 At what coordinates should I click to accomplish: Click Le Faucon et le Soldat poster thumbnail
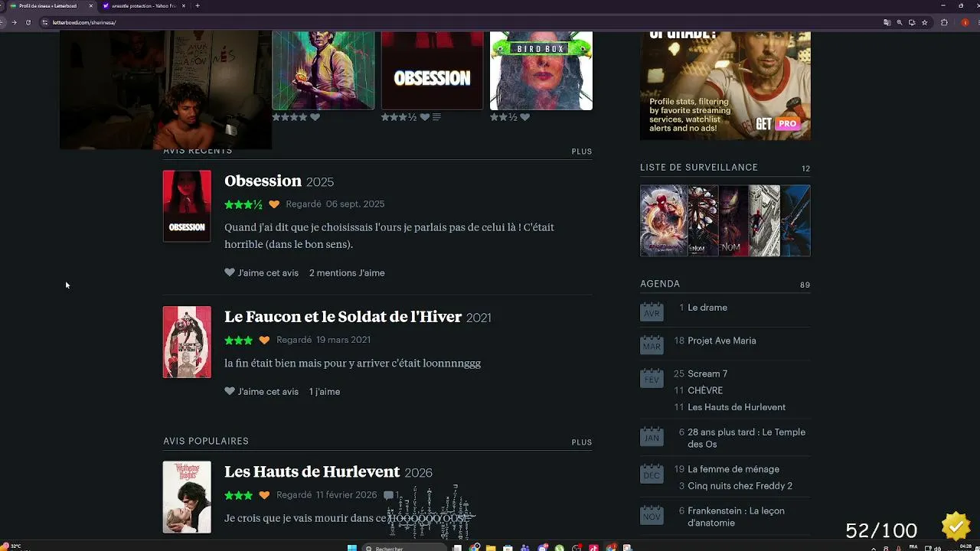pos(187,342)
